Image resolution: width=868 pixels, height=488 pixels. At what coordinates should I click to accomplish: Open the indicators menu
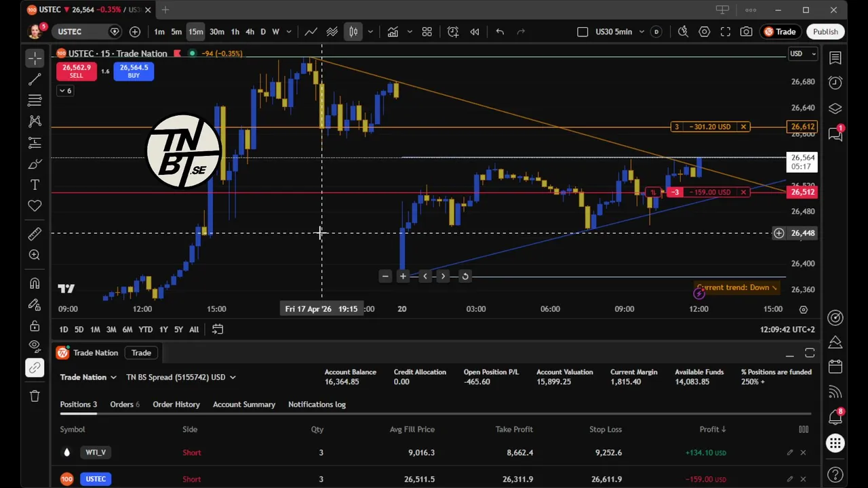393,32
